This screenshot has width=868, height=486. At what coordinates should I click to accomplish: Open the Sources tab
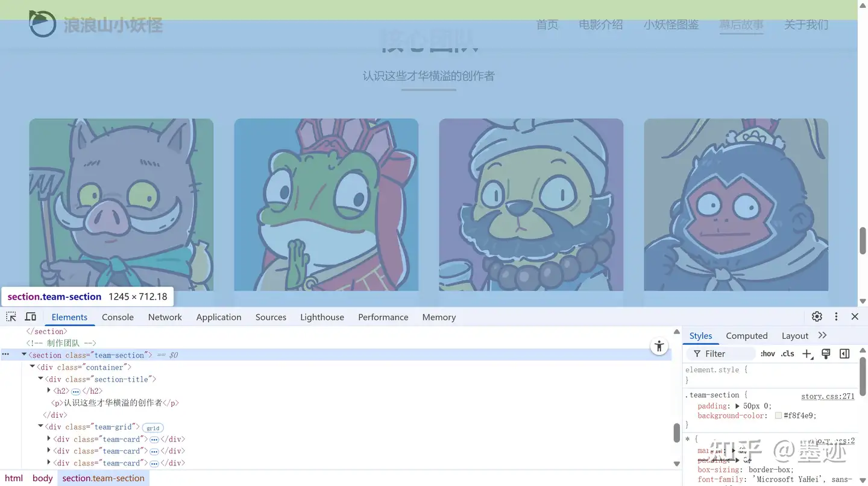tap(271, 317)
